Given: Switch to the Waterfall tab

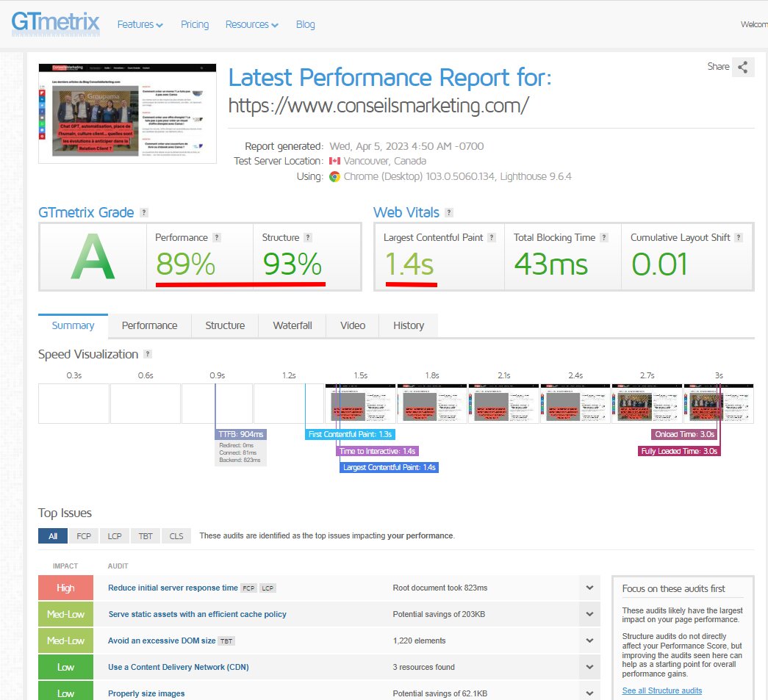Looking at the screenshot, I should (293, 325).
